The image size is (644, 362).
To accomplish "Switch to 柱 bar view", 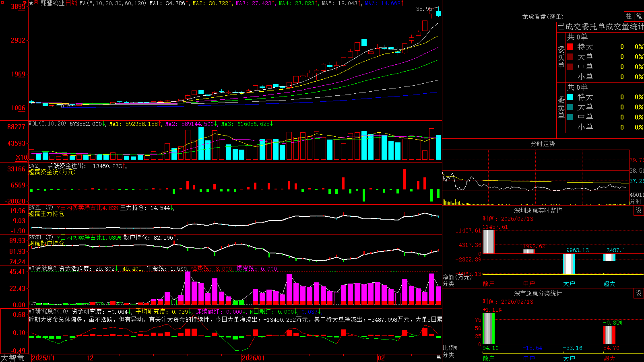I will point(629,16).
